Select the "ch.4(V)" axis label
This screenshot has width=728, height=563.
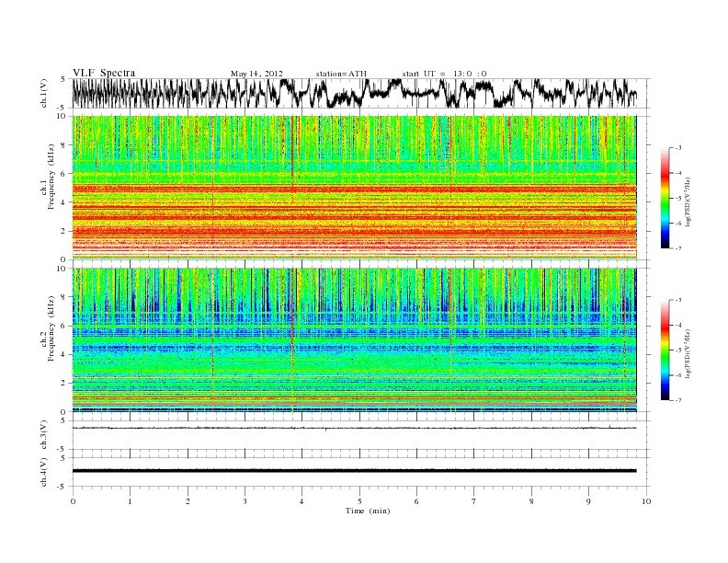44,472
